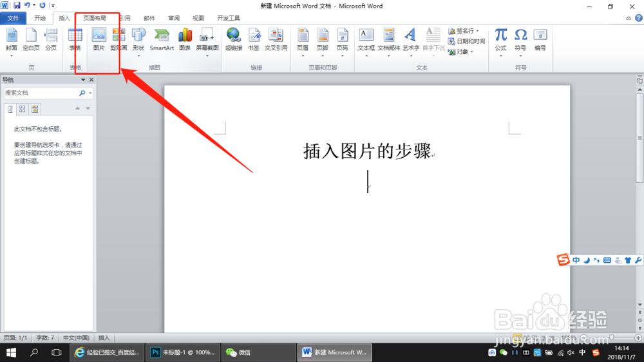
Task: Open the undo history dropdown arrow
Action: pyautogui.click(x=34, y=5)
